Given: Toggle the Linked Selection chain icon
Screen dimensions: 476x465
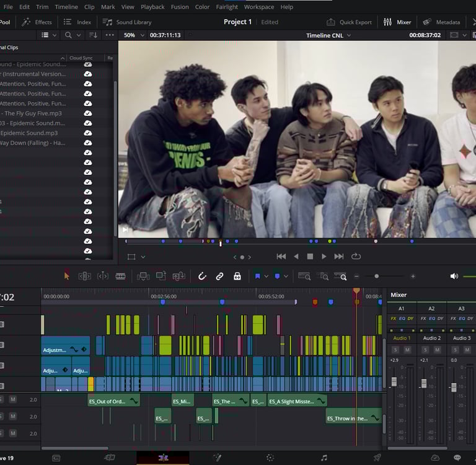Looking at the screenshot, I should point(219,276).
